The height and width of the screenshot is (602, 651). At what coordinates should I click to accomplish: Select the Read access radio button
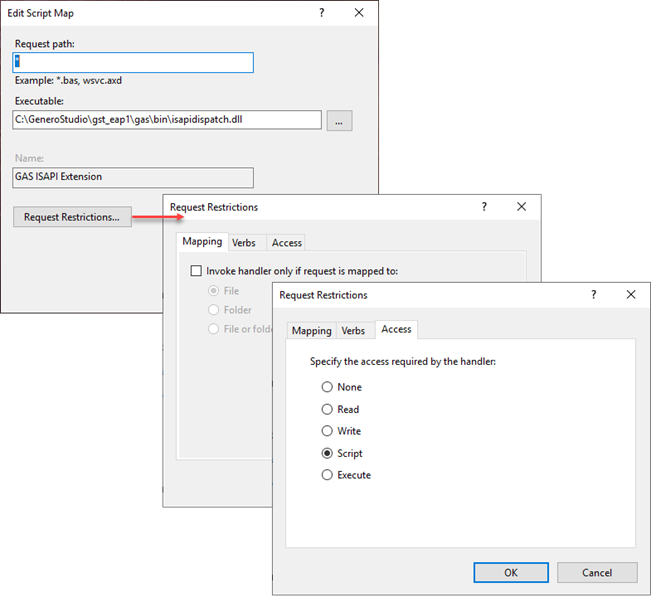coord(327,409)
